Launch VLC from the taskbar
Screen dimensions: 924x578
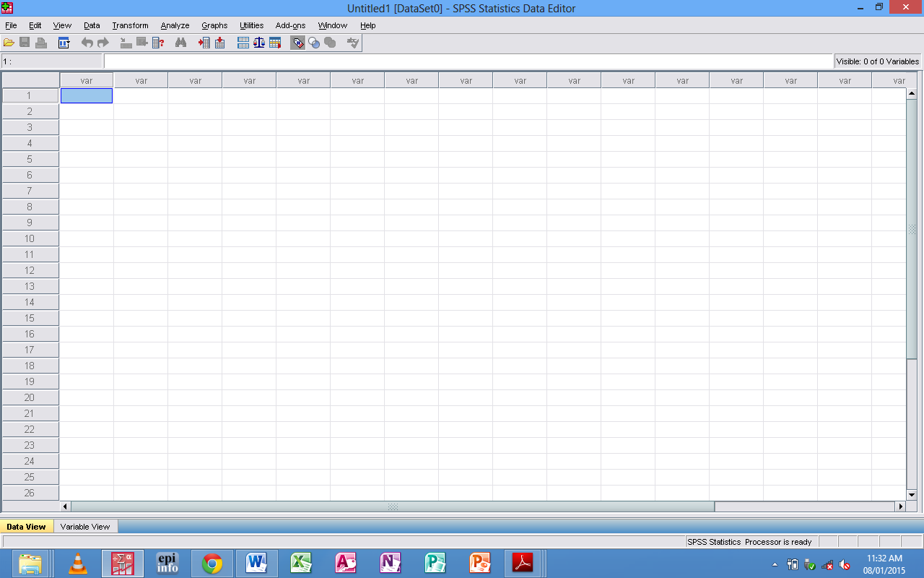tap(77, 563)
